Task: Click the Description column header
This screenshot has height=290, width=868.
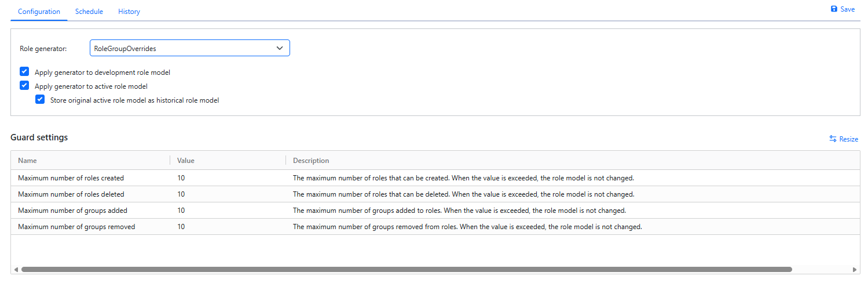Action: coord(311,161)
